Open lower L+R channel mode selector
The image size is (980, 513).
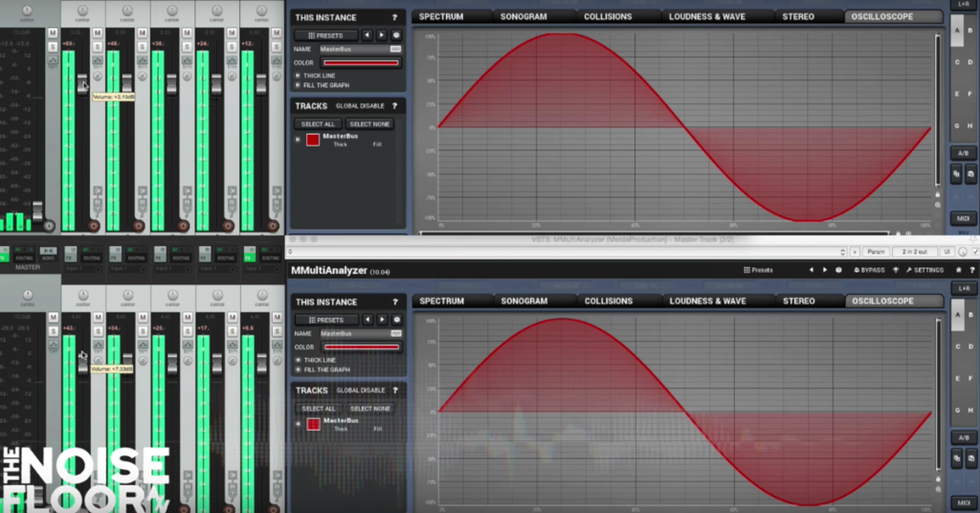(963, 288)
